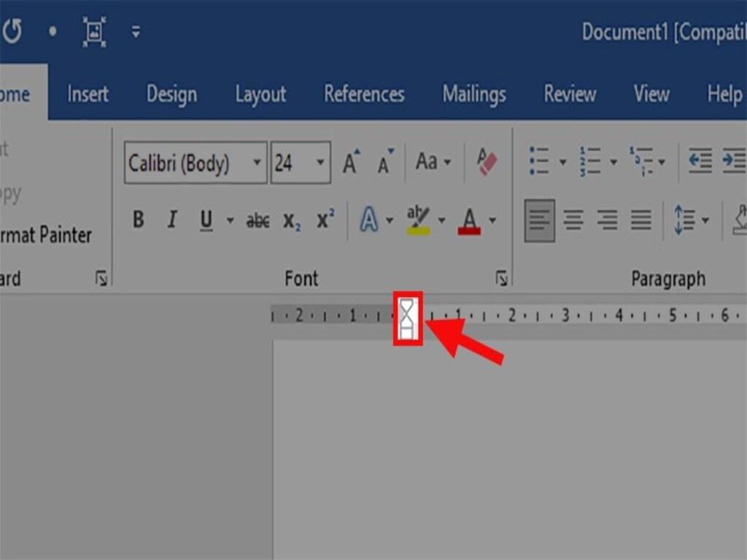Apply Superscript formatting
Viewport: 747px width, 560px height.
pyautogui.click(x=325, y=219)
